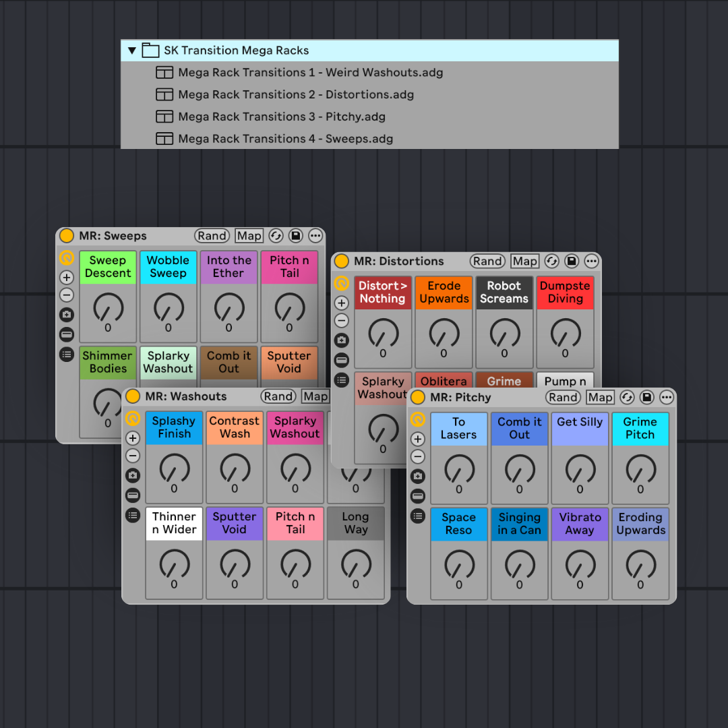Hot-swap the preset on MR: Pitchy
This screenshot has width=728, height=728.
click(626, 398)
